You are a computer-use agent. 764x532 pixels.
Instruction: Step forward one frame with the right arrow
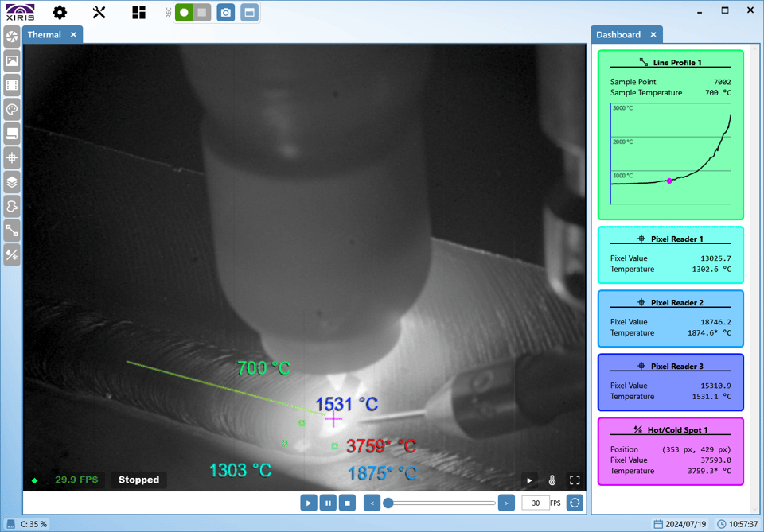[507, 503]
